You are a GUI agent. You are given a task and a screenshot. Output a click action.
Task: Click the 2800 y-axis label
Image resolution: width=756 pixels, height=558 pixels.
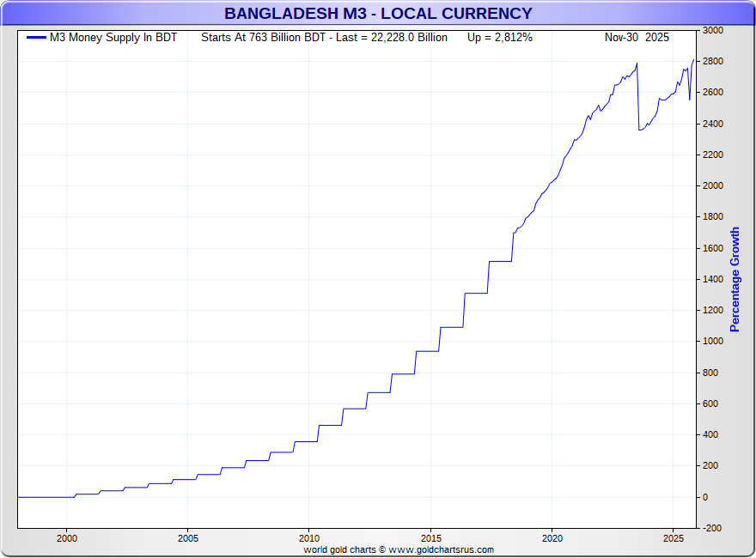[x=712, y=61]
